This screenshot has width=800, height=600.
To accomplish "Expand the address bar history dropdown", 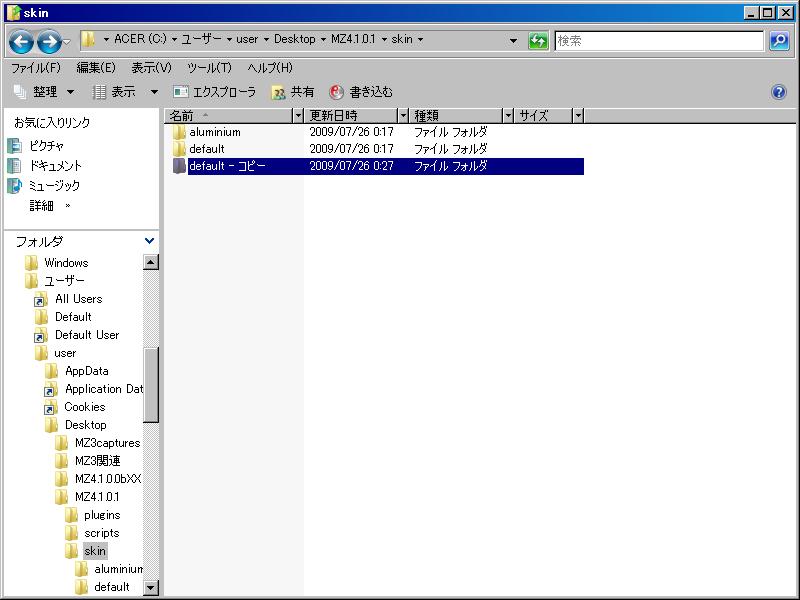I will click(514, 41).
